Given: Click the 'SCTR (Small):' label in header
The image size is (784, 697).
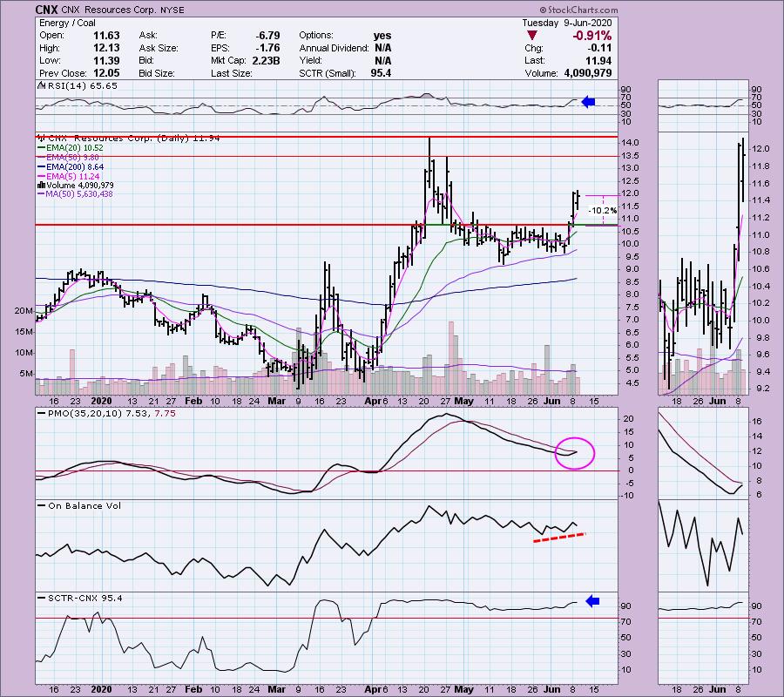Looking at the screenshot, I should [x=328, y=73].
